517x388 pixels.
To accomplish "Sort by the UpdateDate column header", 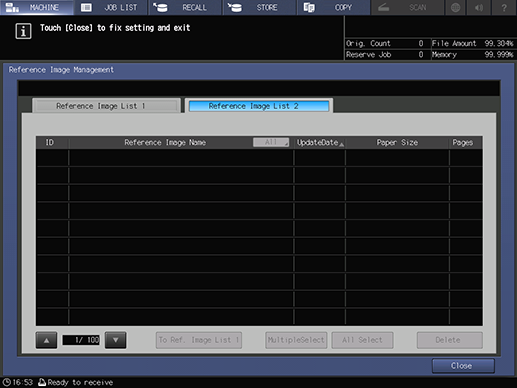I will [x=320, y=143].
